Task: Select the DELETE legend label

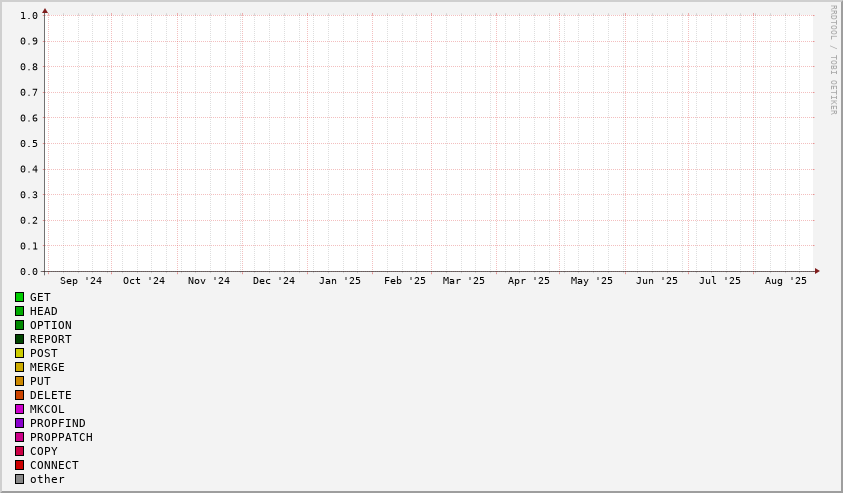Action: coord(51,395)
